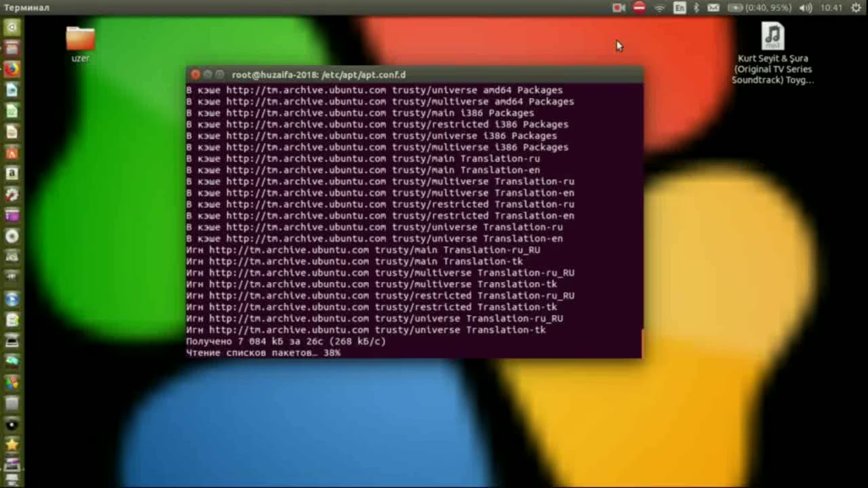Open Ubuntu Software Center in dock
The height and width of the screenshot is (488, 868).
pyautogui.click(x=12, y=153)
